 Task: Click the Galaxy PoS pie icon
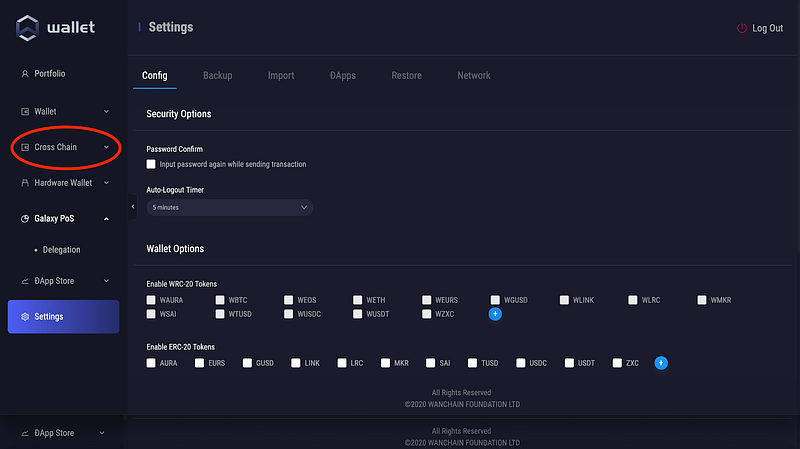tap(24, 219)
